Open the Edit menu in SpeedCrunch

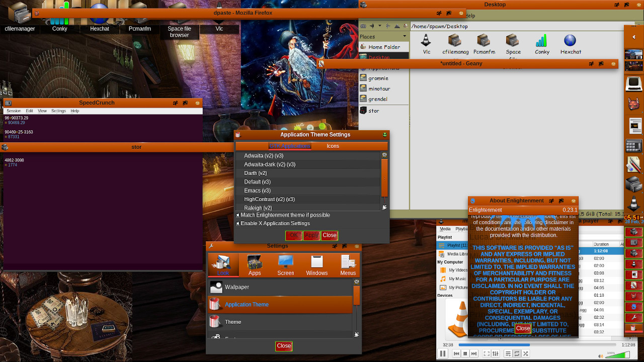click(29, 111)
